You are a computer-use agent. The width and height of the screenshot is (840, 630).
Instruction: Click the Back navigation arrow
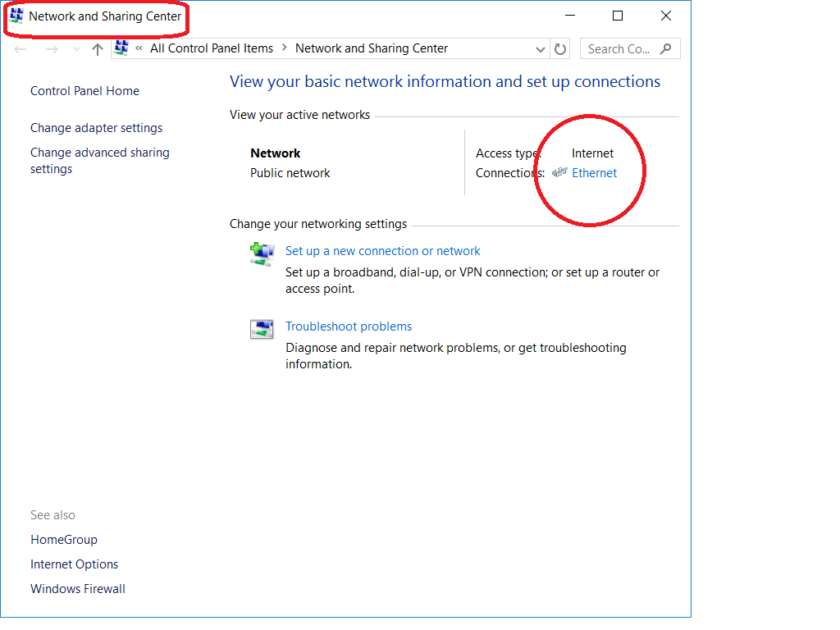point(21,49)
